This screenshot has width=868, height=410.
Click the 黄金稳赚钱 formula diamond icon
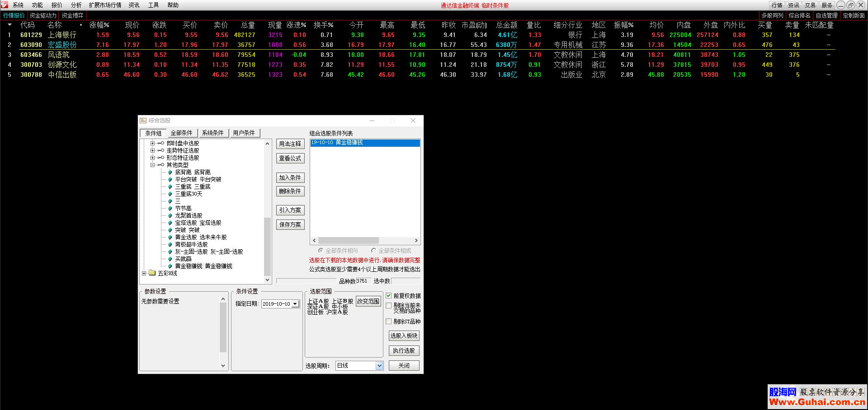[x=170, y=266]
